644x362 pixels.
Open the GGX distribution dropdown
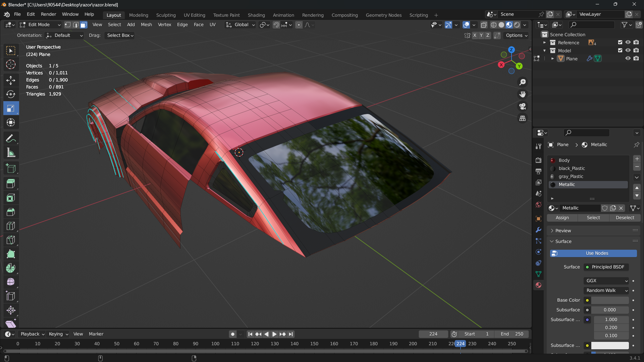[x=606, y=281]
